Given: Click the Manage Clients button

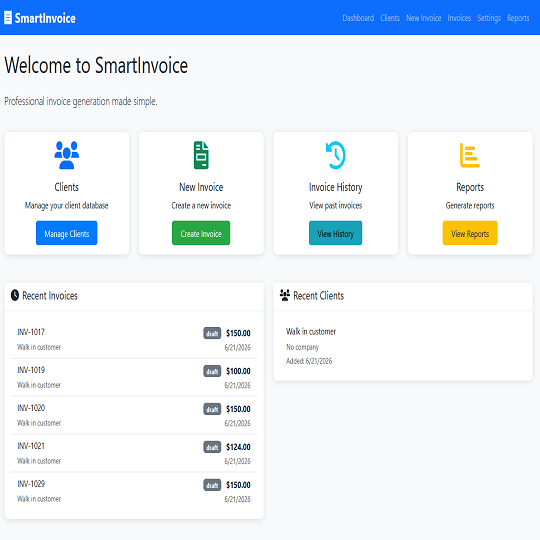Looking at the screenshot, I should (66, 233).
